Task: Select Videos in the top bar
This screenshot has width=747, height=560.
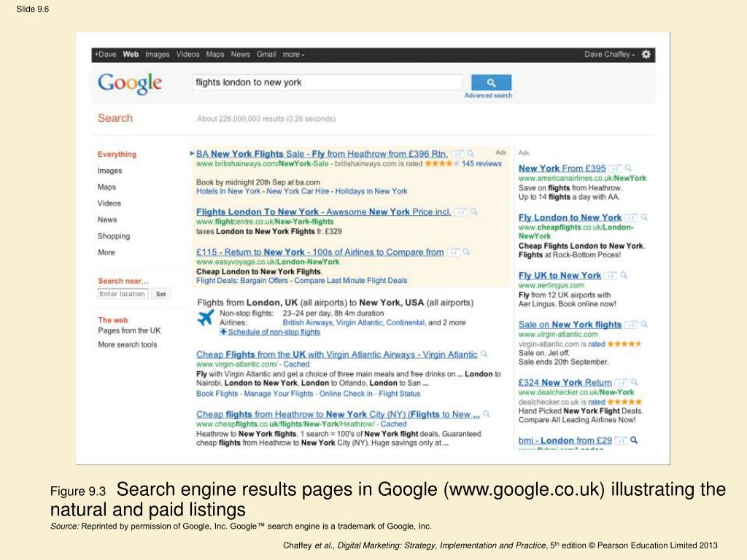Action: coord(187,54)
